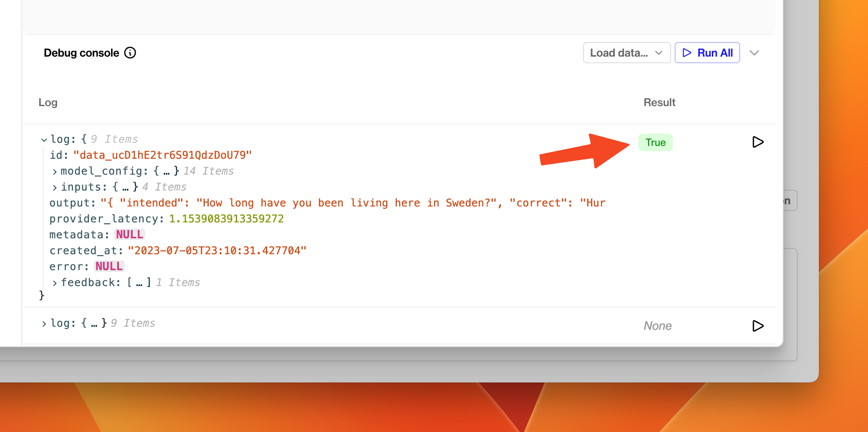
Task: Click the Run All button
Action: [x=707, y=53]
